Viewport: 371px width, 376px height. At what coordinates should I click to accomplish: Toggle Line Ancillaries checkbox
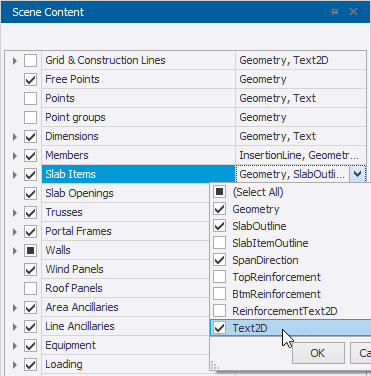pos(30,327)
